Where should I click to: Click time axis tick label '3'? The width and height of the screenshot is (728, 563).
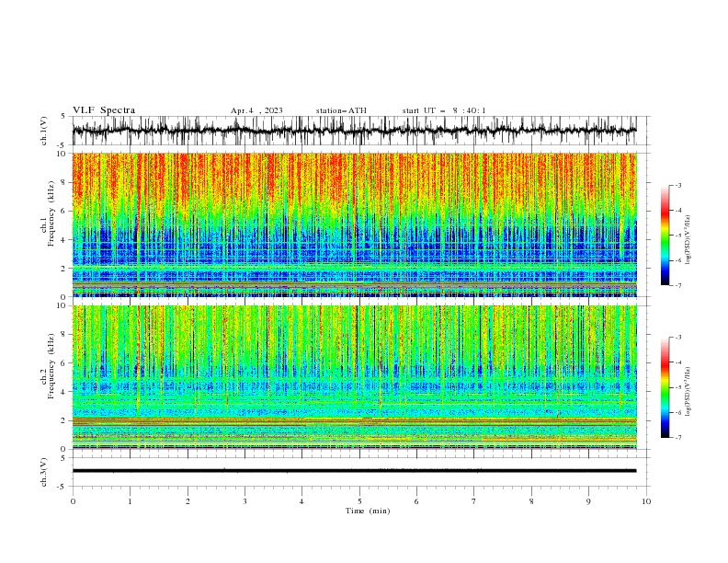[245, 501]
